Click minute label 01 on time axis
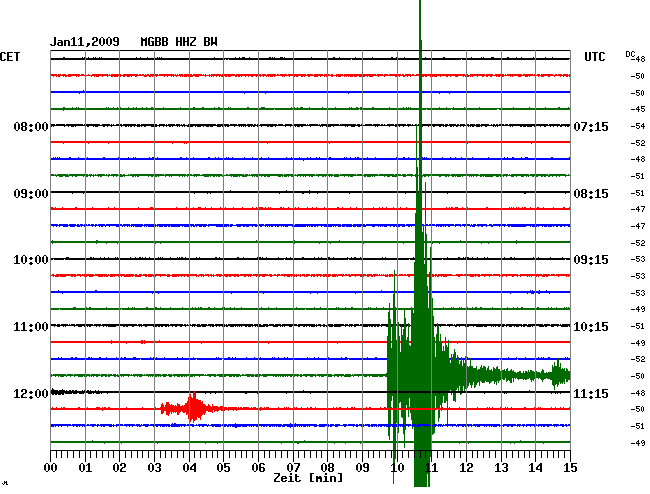 click(85, 468)
